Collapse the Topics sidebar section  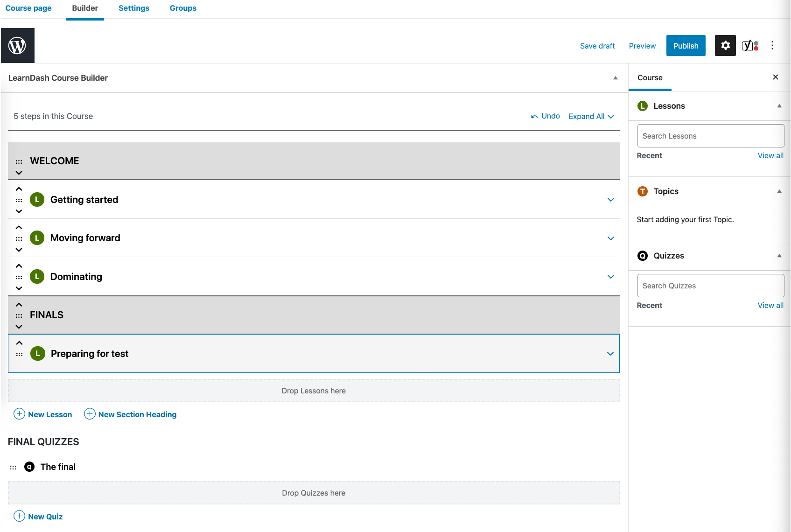click(x=779, y=191)
